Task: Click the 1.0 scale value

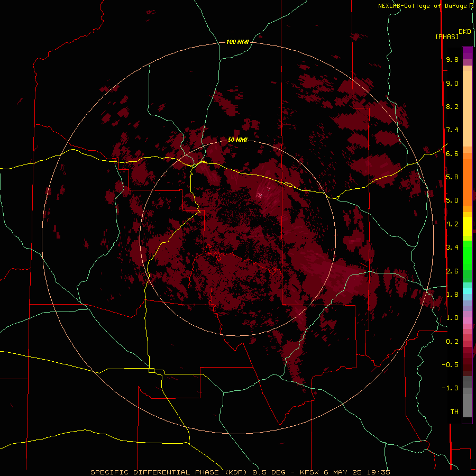Action: tap(452, 318)
